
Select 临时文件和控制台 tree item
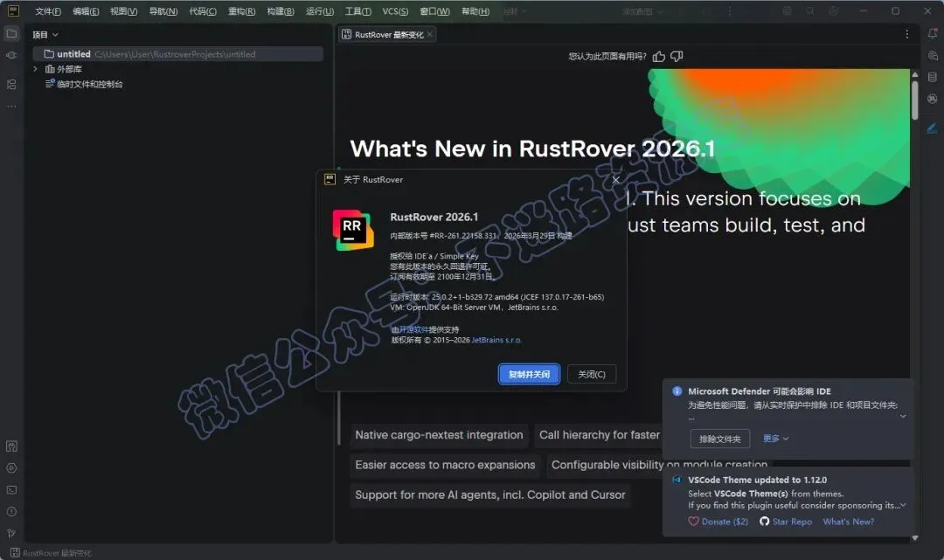[x=90, y=84]
